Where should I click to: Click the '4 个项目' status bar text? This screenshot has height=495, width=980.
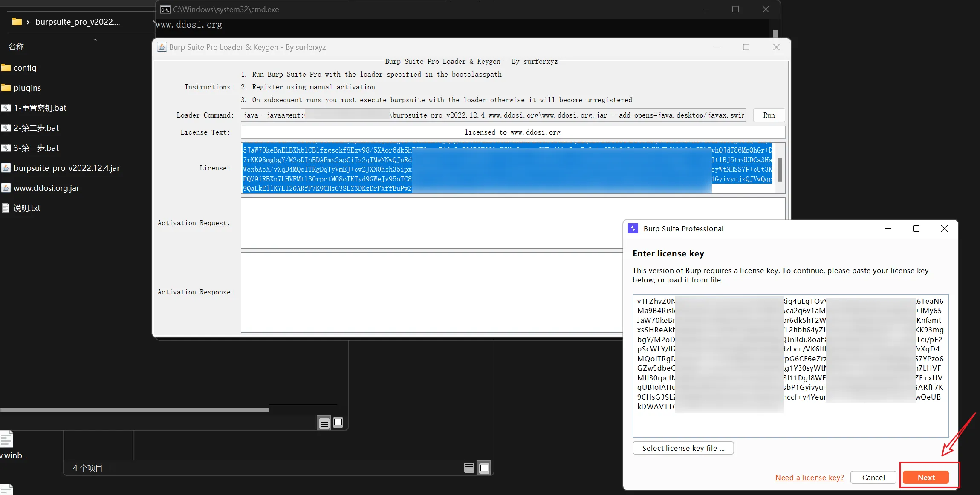[x=88, y=468]
